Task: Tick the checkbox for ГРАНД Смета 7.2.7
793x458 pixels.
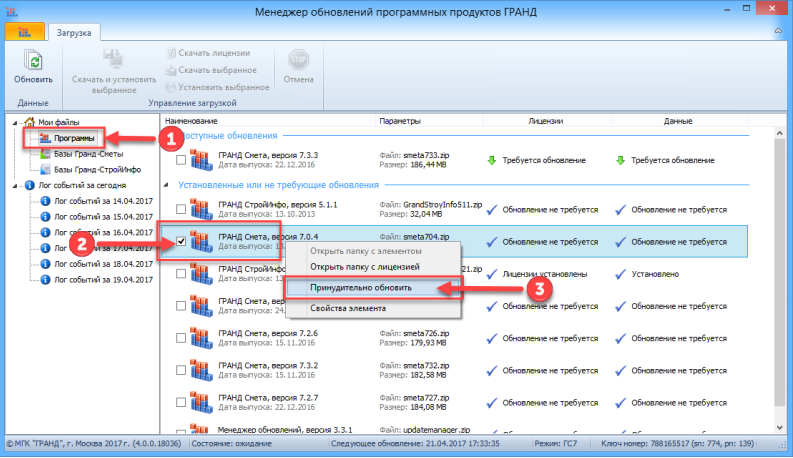Action: [181, 402]
